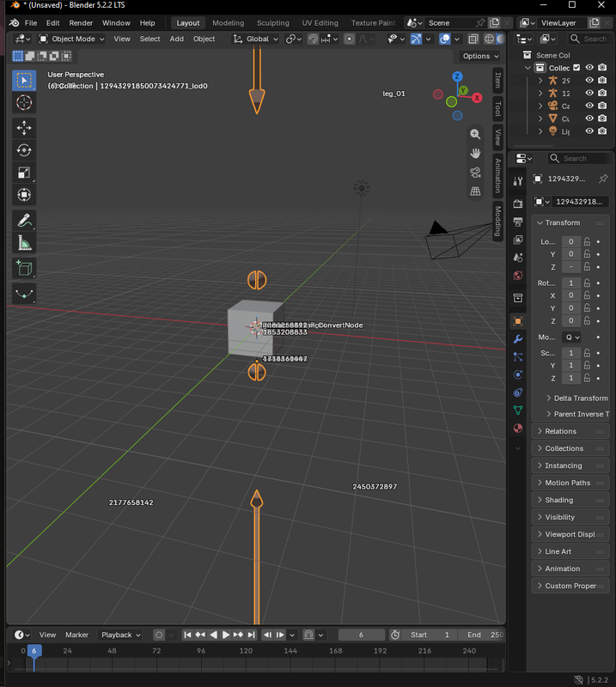Expand the Delta Transform subpanel

pos(577,398)
